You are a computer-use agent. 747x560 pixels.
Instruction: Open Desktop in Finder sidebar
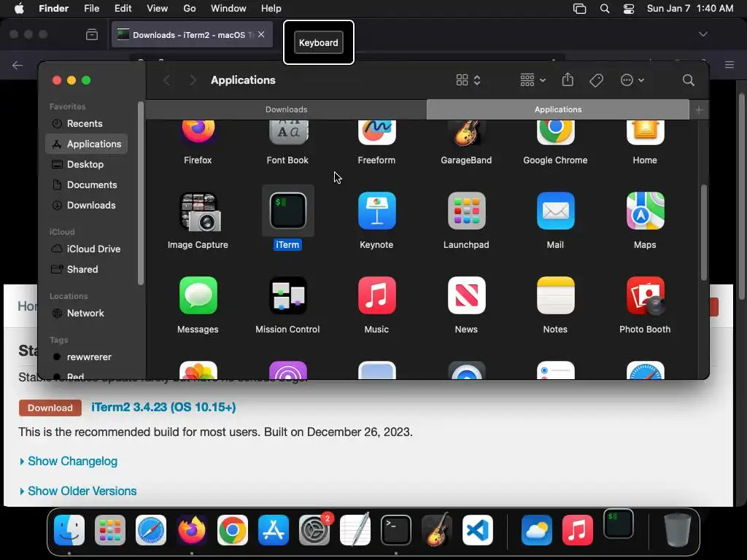88,165
